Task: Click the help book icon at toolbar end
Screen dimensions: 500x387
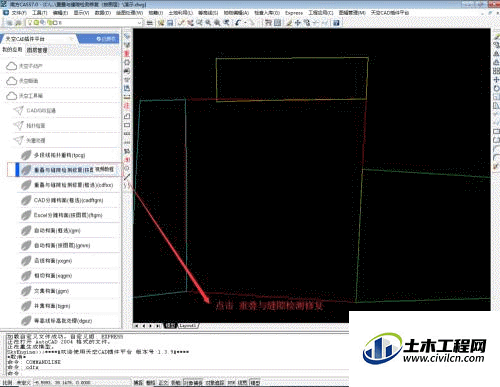Action: (336, 22)
